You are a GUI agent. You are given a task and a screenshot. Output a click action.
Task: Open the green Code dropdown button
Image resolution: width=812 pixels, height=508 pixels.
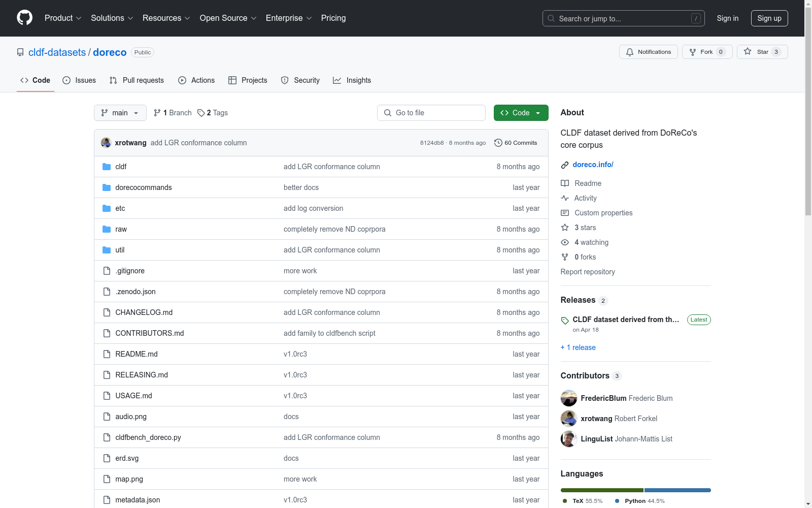tap(521, 113)
